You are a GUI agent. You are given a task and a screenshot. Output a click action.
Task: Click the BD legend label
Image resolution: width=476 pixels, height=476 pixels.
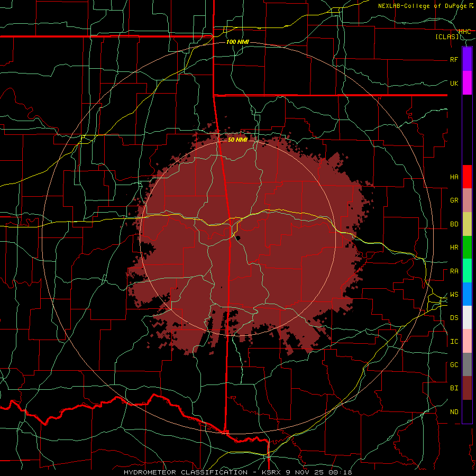point(454,224)
